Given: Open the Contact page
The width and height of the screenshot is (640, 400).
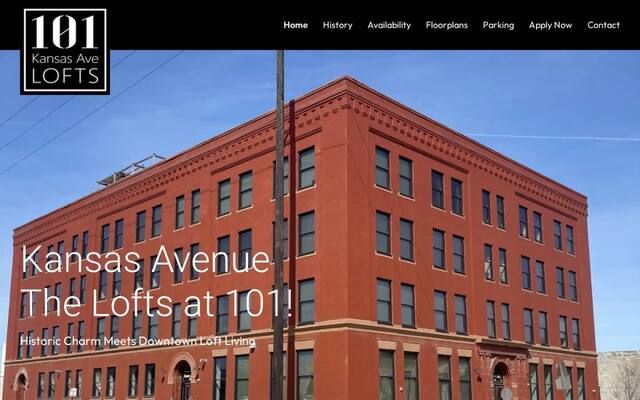Looking at the screenshot, I should point(603,25).
